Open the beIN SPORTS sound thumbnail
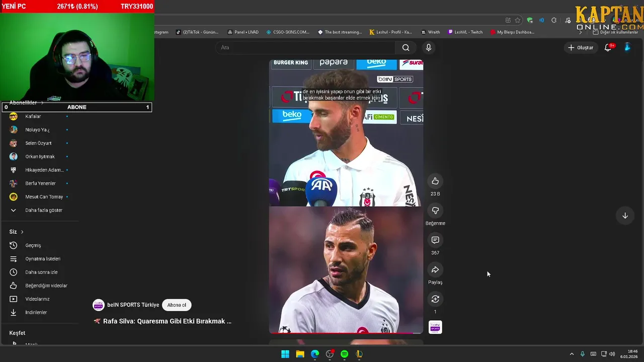This screenshot has width=644, height=362. tap(435, 327)
